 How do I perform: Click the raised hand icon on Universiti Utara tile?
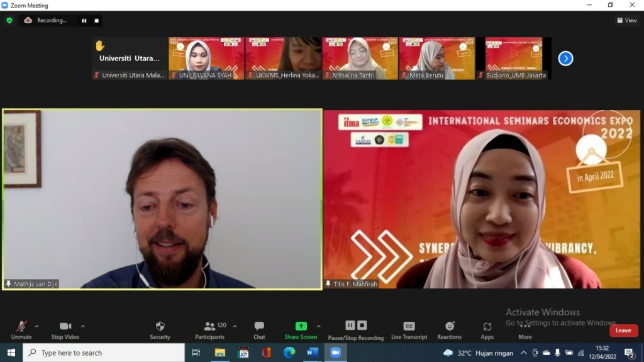tap(100, 45)
